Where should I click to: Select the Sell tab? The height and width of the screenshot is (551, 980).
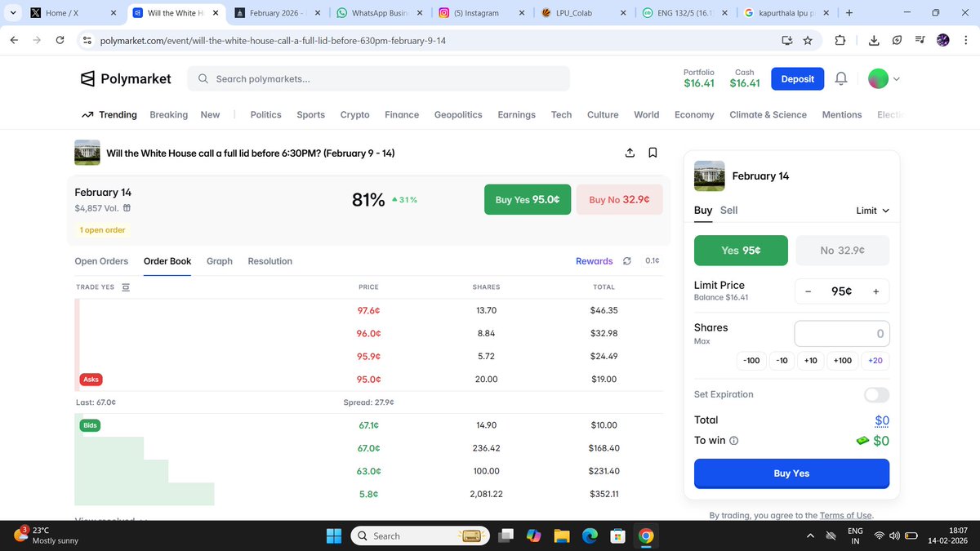pos(728,210)
